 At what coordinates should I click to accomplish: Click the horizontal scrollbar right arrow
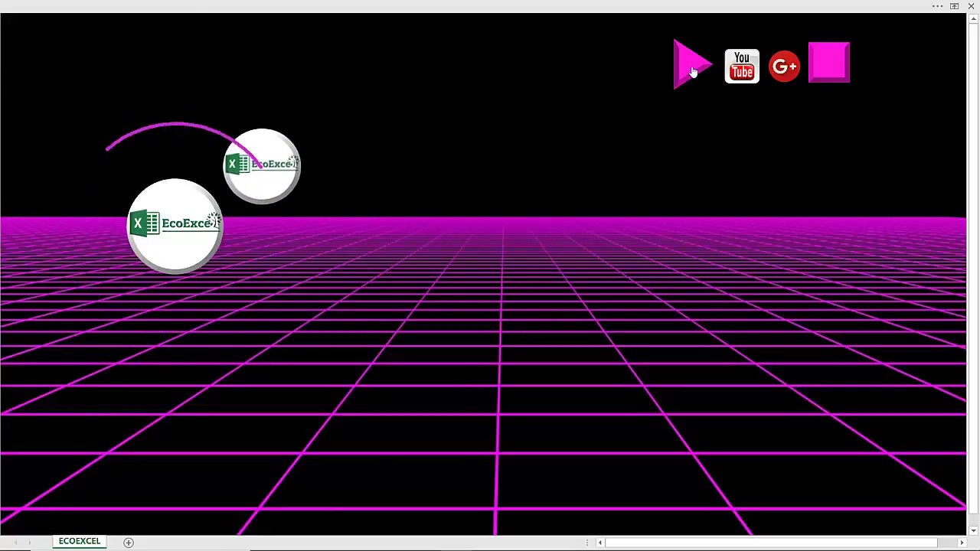tap(962, 543)
